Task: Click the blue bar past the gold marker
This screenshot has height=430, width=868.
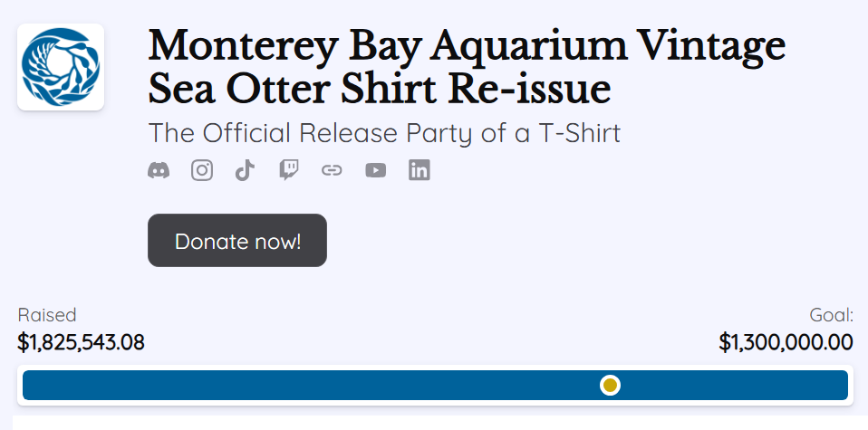Action: [734, 385]
